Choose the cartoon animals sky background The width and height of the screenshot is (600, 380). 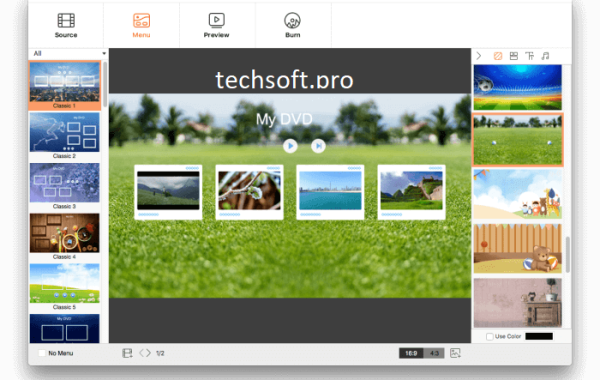tap(518, 194)
